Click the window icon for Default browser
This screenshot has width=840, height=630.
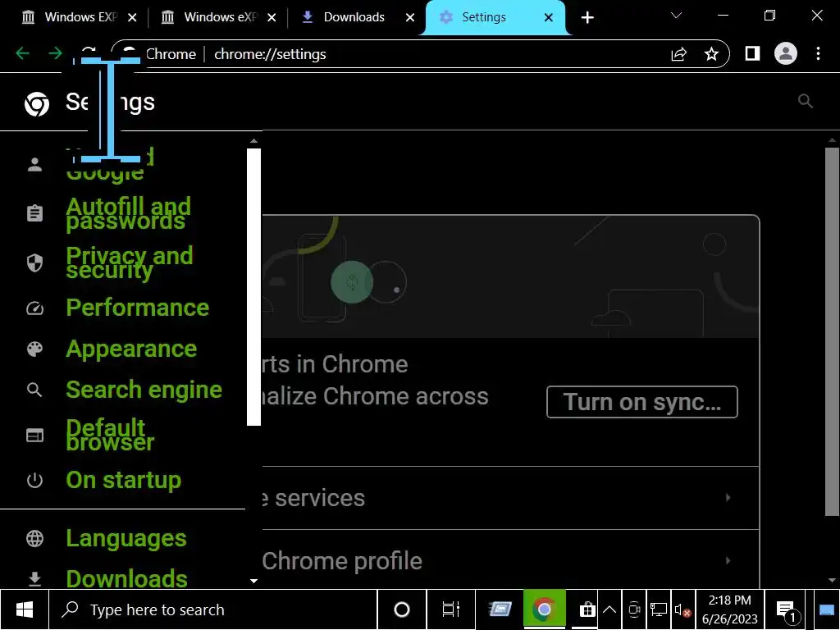34,435
